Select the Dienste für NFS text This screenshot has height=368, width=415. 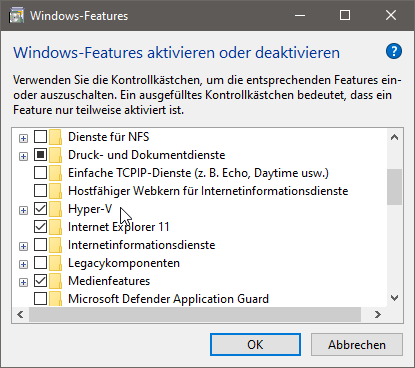coord(109,137)
